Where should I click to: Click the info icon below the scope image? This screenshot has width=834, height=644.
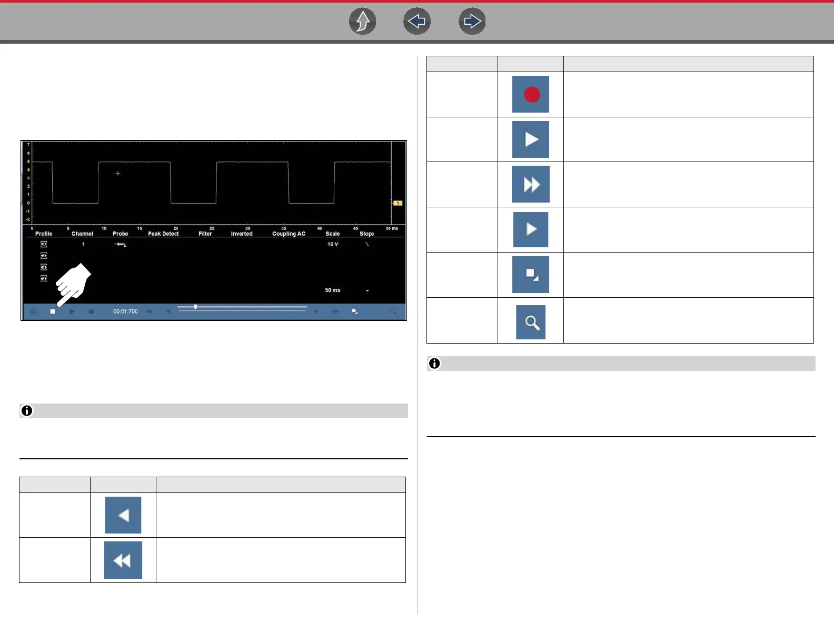(x=27, y=410)
